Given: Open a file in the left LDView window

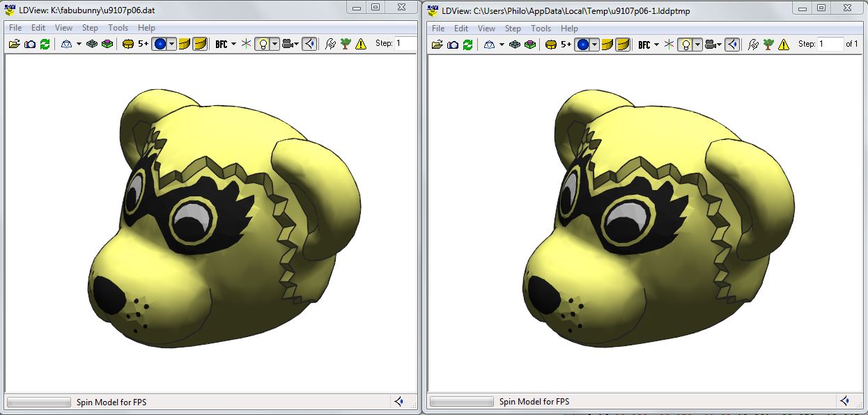Looking at the screenshot, I should point(14,44).
